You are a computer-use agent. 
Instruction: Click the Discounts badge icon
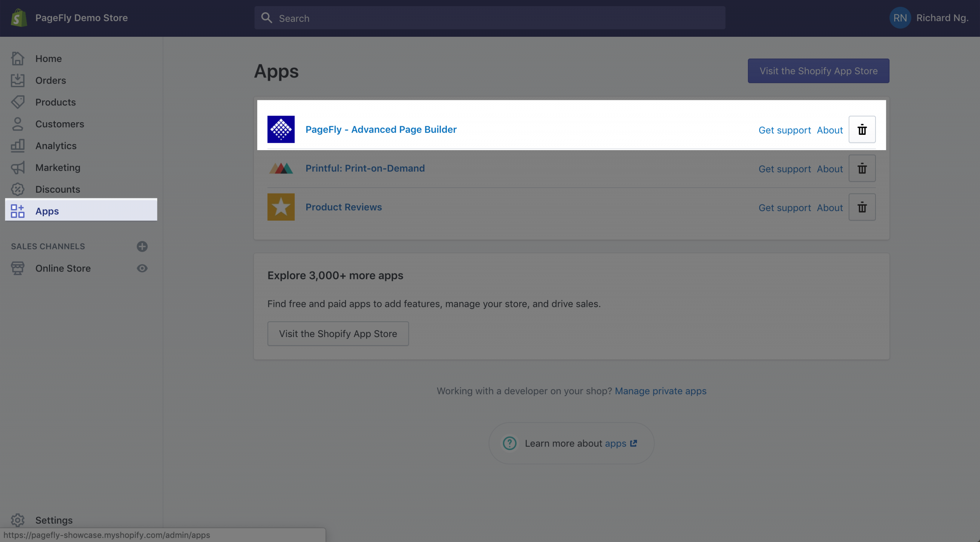pos(18,189)
